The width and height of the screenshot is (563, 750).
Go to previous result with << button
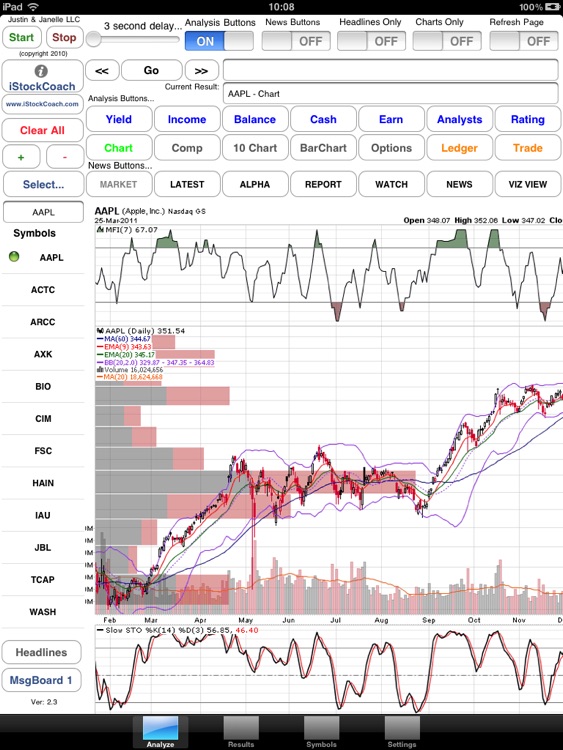(x=101, y=71)
